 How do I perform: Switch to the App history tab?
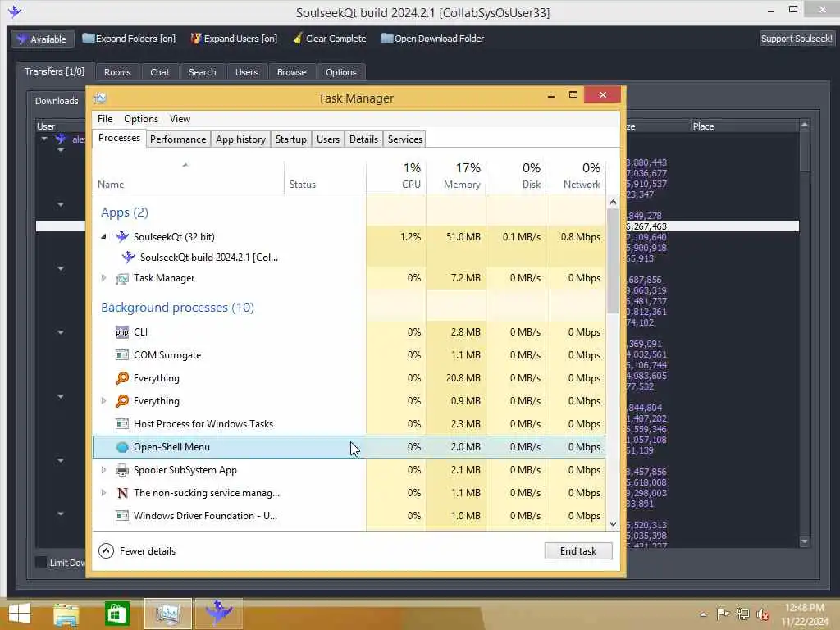[x=240, y=139]
